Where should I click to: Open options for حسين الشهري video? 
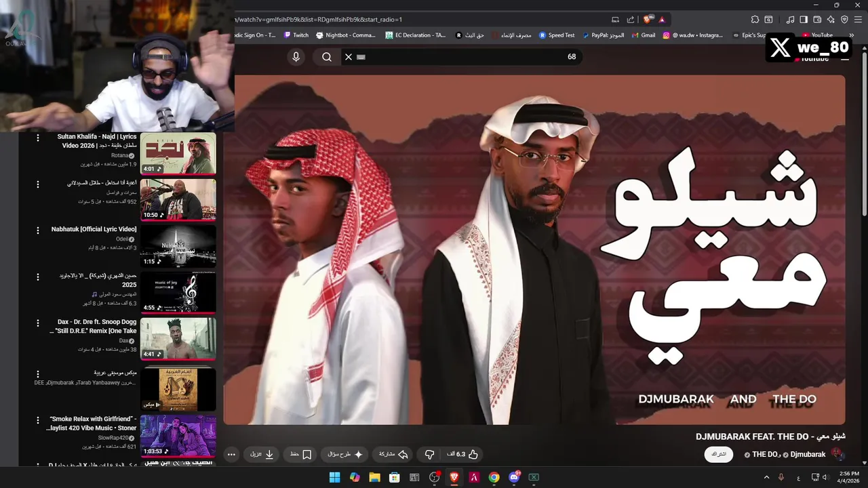(38, 277)
